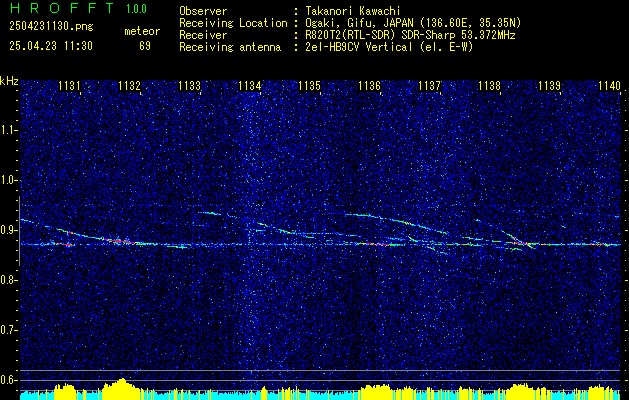Viewport: 629px width, 400px height.
Task: Click the Ogaki, Gifu, JAPAN location text
Action: coord(413,23)
